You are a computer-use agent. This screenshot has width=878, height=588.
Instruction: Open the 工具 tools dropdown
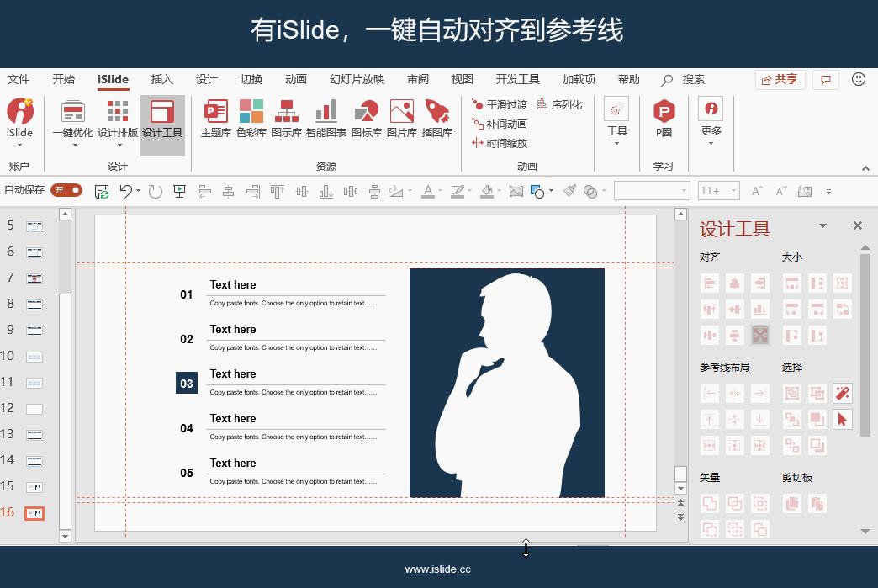(x=616, y=122)
